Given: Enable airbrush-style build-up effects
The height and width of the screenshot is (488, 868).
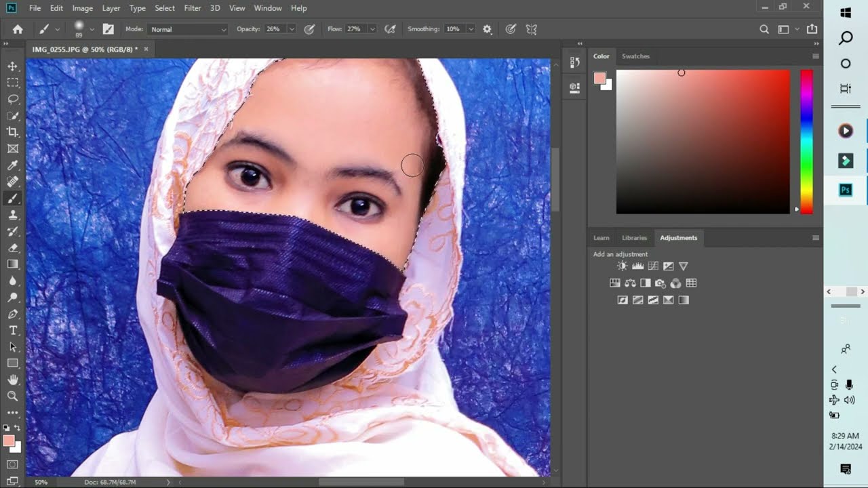Looking at the screenshot, I should pyautogui.click(x=390, y=29).
